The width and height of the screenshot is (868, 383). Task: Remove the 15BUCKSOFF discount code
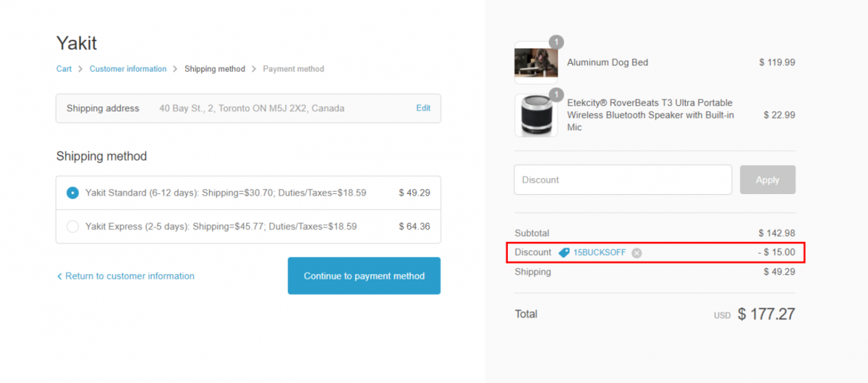pyautogui.click(x=637, y=253)
